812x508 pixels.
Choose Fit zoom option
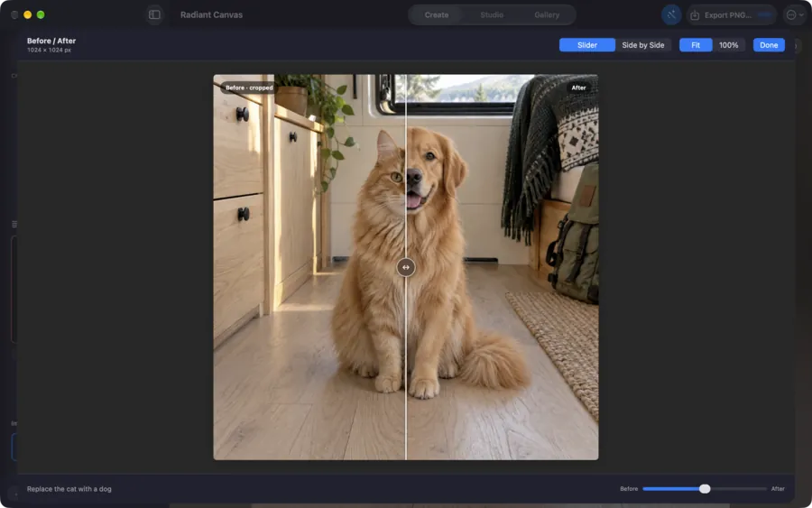[696, 45]
